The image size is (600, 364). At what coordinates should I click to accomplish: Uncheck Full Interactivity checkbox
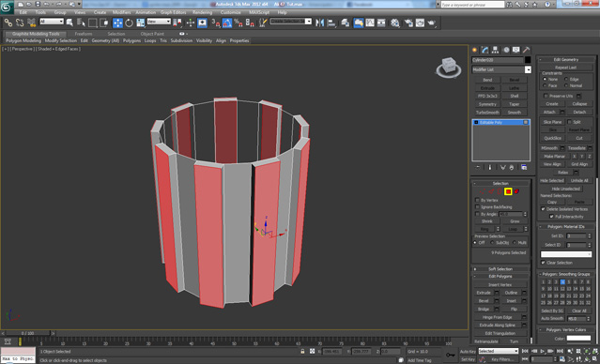551,217
